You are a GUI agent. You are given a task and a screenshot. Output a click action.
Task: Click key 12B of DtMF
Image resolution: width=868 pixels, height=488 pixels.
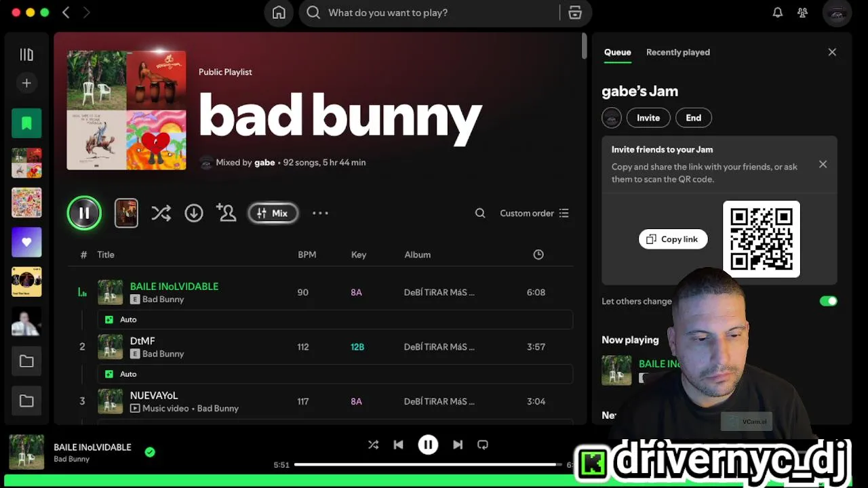pos(357,346)
